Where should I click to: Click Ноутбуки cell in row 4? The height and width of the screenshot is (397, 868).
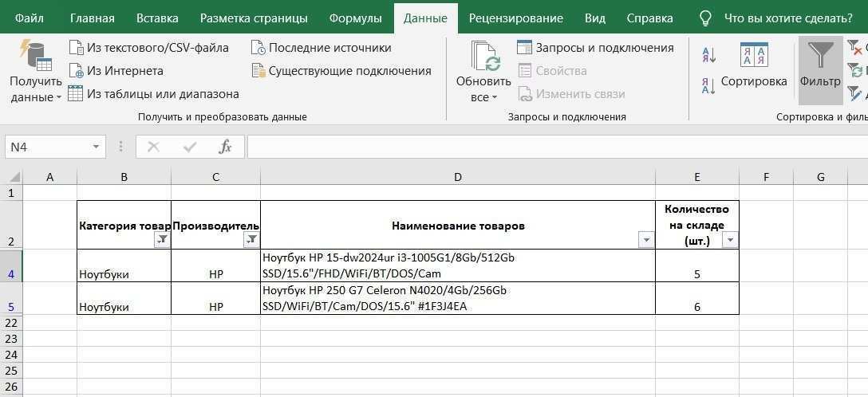coord(124,266)
